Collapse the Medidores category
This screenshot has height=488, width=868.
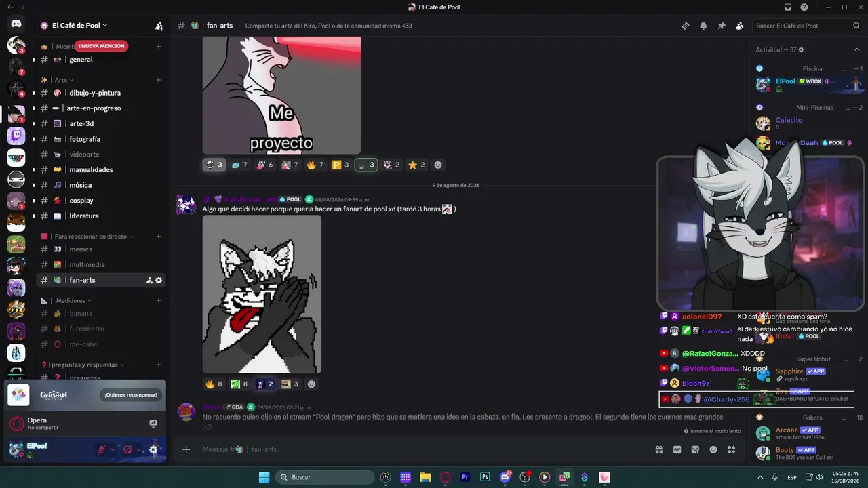click(73, 300)
